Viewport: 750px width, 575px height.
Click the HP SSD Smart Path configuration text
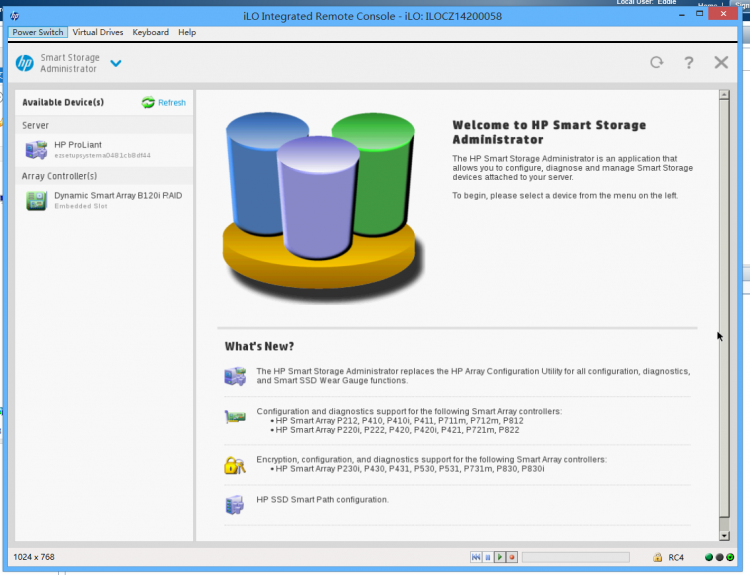tap(322, 499)
